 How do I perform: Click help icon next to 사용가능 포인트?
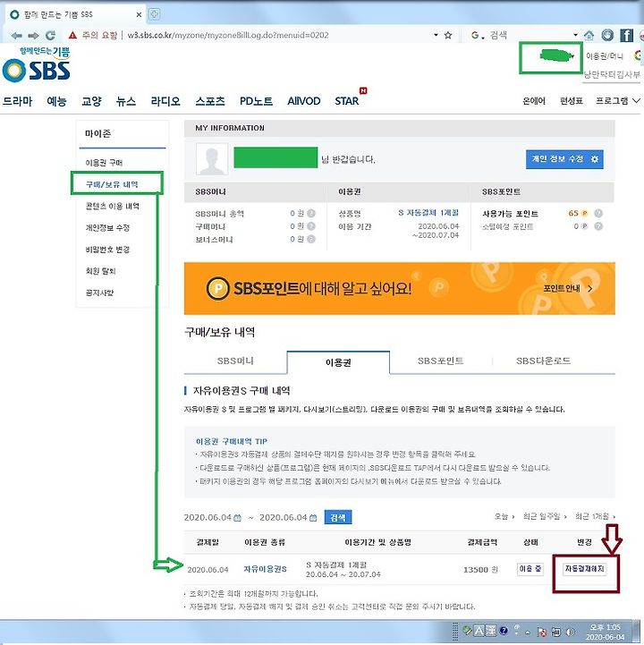(598, 213)
